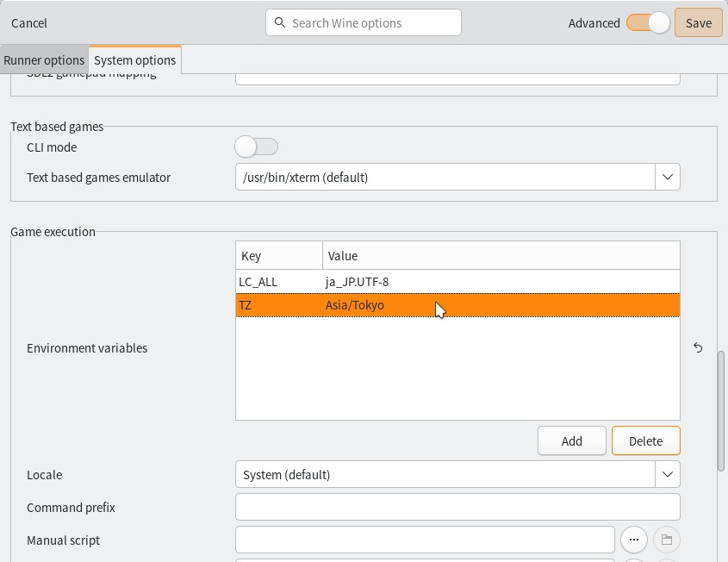Click the vertical scrollbar handle
The height and width of the screenshot is (562, 728).
click(721, 409)
